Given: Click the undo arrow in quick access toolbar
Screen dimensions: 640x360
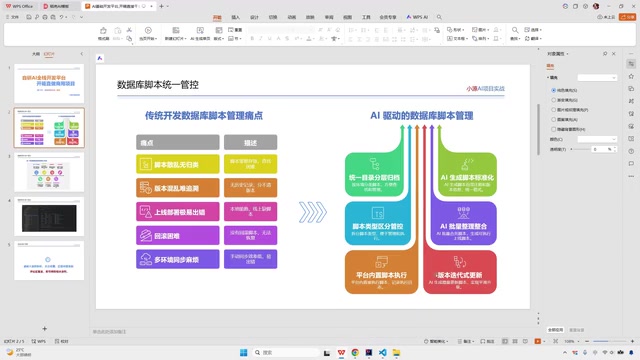Looking at the screenshot, I should pos(61,17).
